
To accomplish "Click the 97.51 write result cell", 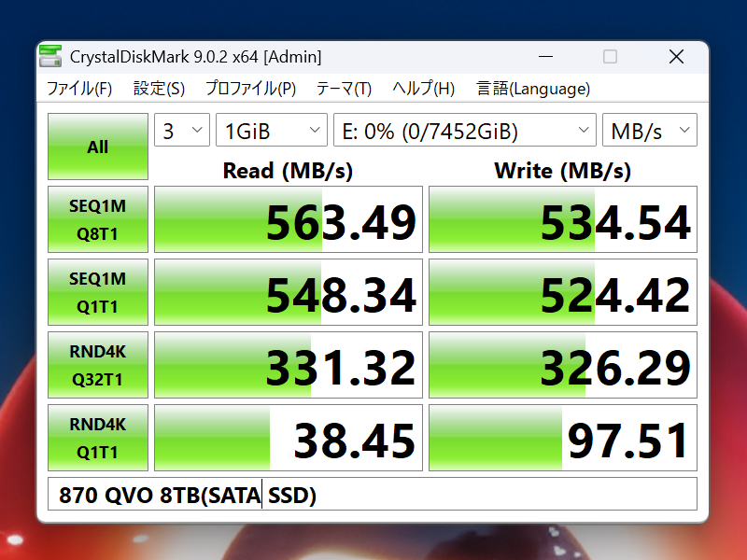I will point(563,438).
